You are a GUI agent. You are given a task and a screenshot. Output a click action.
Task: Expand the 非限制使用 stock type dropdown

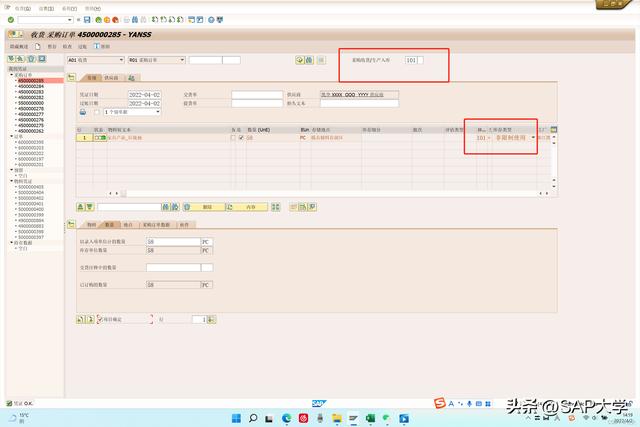tap(532, 137)
